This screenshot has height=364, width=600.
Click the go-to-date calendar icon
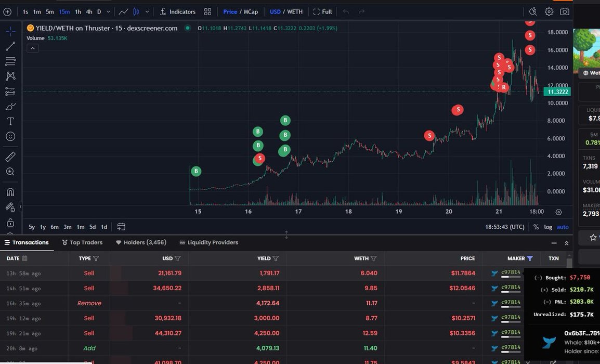pos(121,227)
